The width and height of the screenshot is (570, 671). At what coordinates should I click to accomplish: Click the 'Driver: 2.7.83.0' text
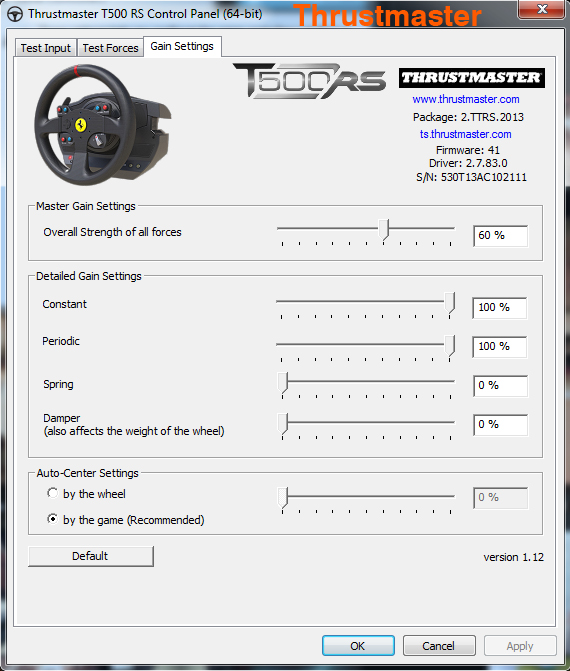tap(468, 163)
